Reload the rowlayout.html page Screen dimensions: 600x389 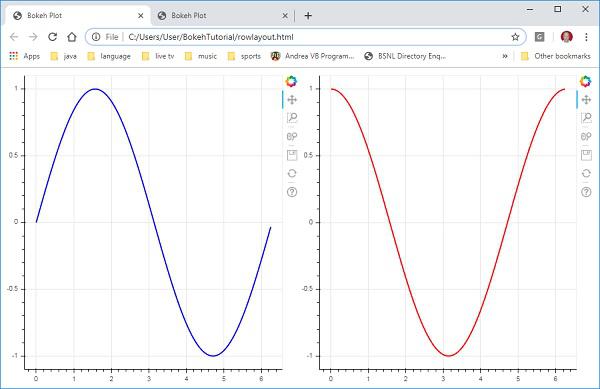[52, 37]
